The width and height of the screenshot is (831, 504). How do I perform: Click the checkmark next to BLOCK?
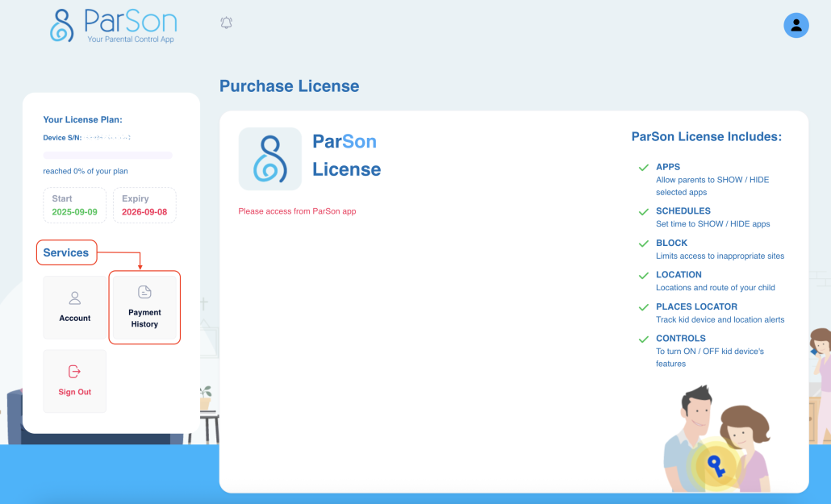pos(644,244)
